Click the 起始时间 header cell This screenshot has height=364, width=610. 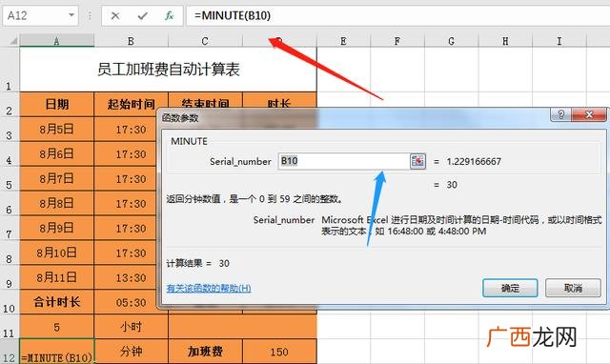[x=131, y=105]
